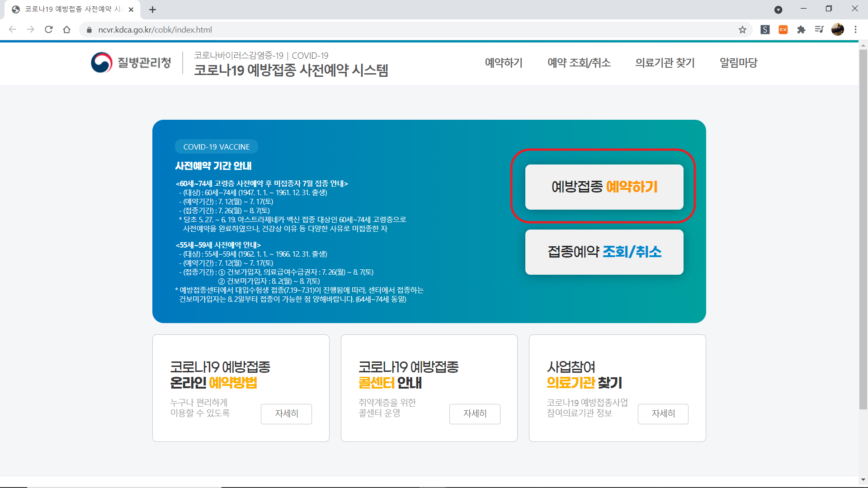Viewport: 868px width, 488px height.
Task: Open the tab search dropdown arrow
Action: (778, 9)
